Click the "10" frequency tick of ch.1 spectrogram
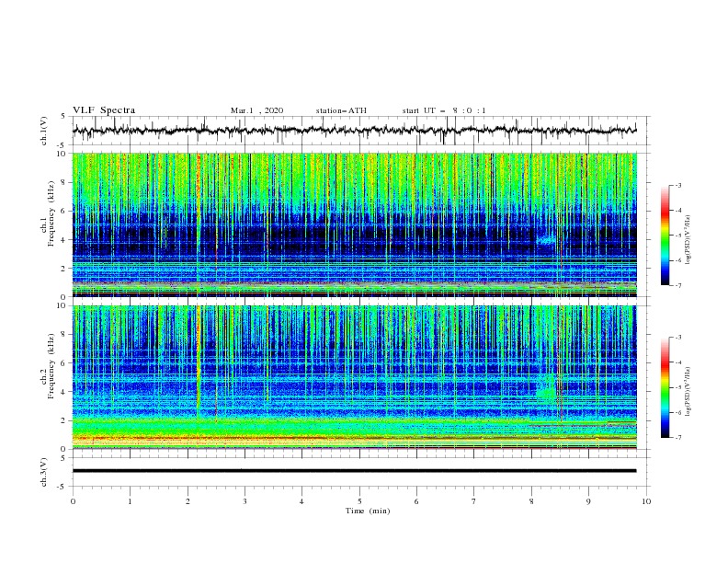Screen dimensions: 728x563 [x=62, y=154]
